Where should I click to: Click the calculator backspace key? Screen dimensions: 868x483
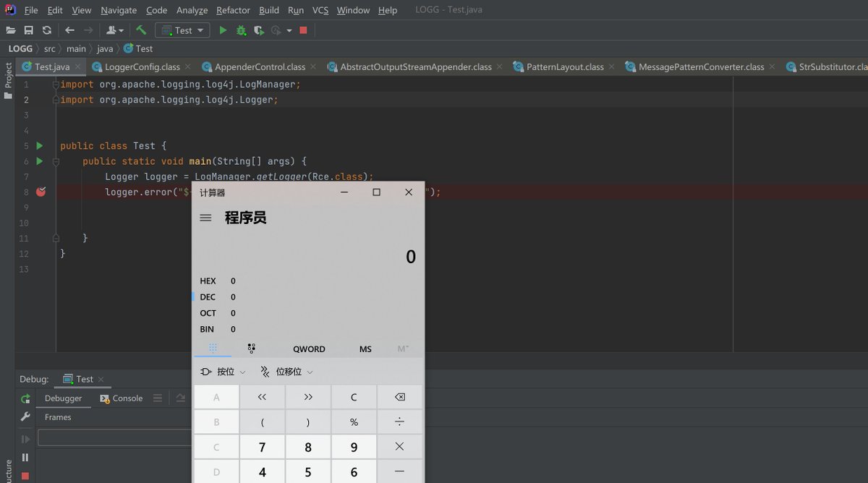[400, 397]
